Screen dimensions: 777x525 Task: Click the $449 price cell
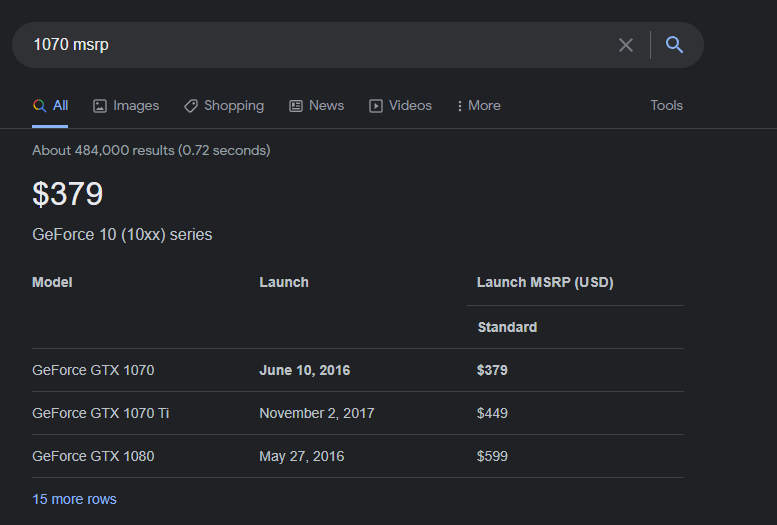tap(492, 413)
